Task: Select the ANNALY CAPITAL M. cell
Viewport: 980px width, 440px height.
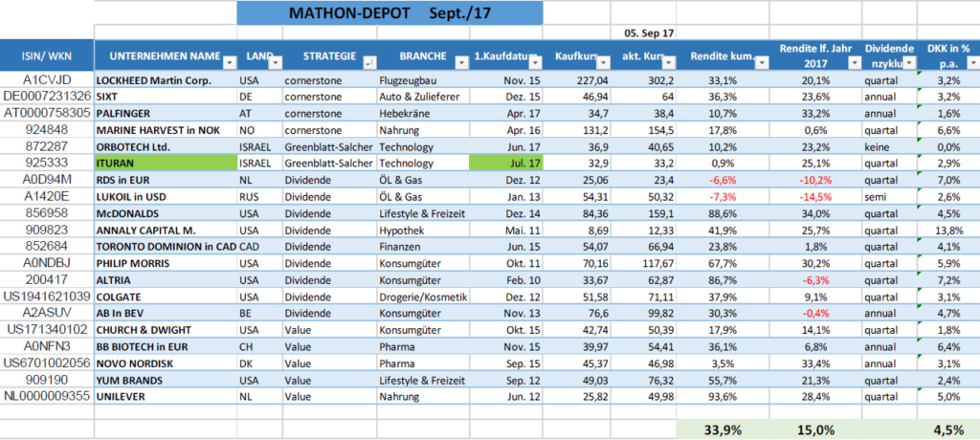Action: (166, 230)
